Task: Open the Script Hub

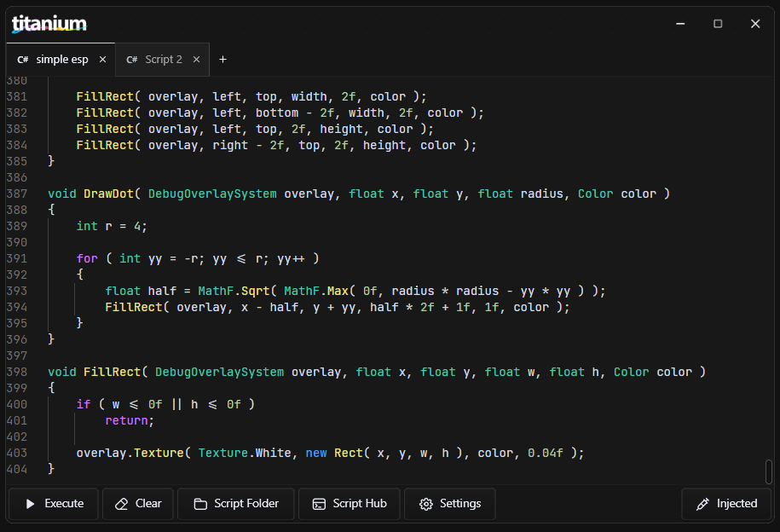Action: [350, 504]
